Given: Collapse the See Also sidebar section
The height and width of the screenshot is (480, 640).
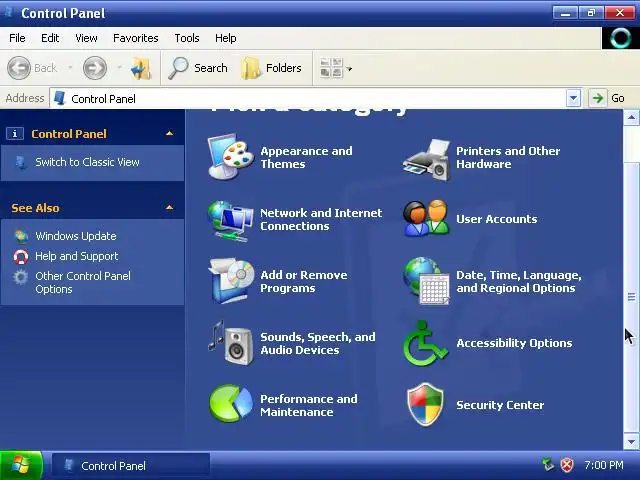Looking at the screenshot, I should tap(170, 208).
